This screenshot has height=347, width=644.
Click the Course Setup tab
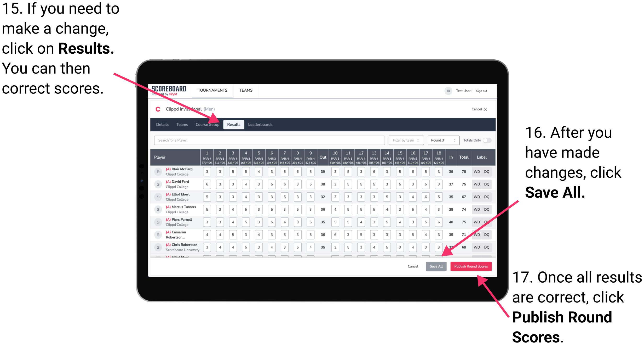[208, 124]
